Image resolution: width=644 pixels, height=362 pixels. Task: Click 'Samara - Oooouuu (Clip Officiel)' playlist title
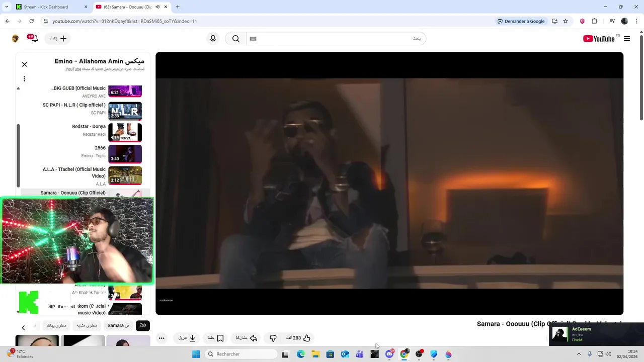tap(73, 193)
